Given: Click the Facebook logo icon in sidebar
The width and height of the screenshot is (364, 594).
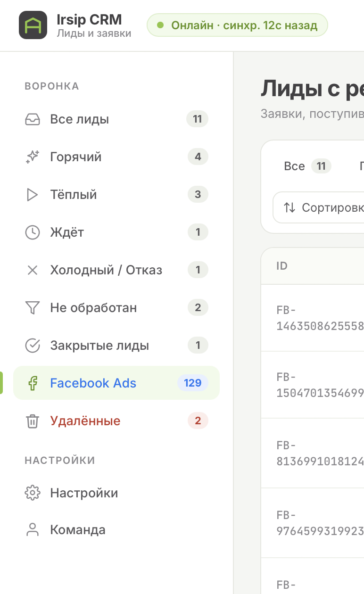Looking at the screenshot, I should [x=32, y=383].
